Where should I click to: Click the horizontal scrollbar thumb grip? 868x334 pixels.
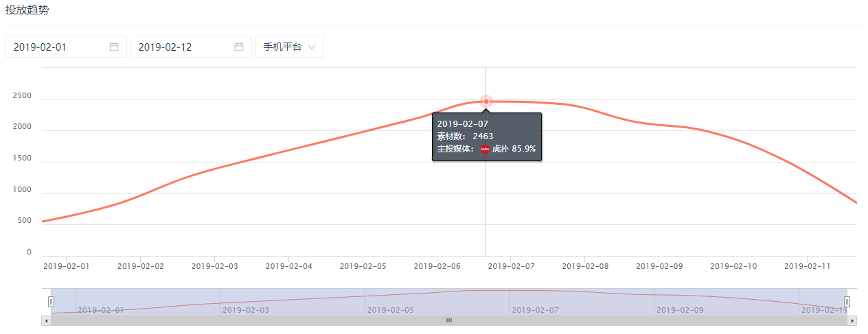[449, 320]
